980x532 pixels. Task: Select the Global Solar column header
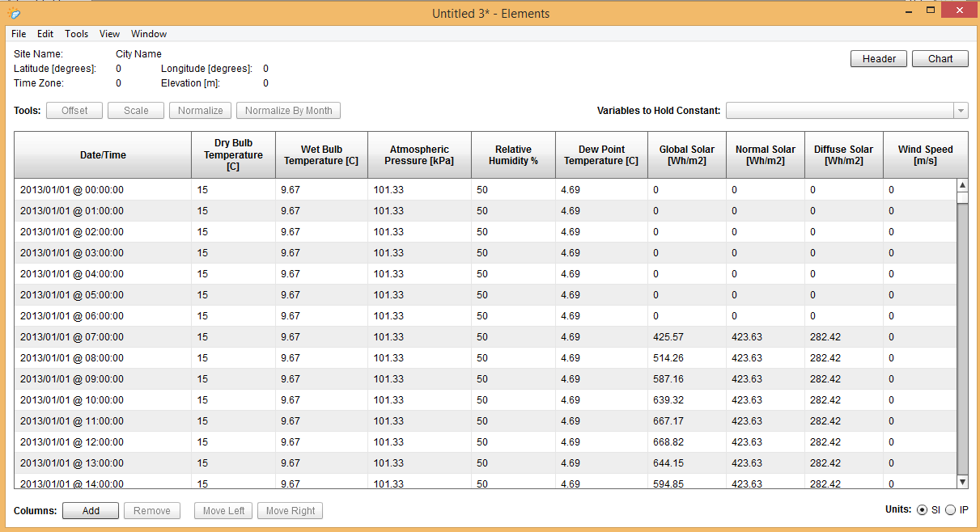pyautogui.click(x=687, y=155)
